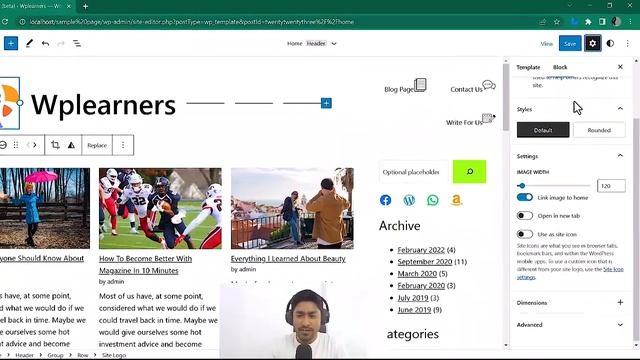The height and width of the screenshot is (360, 640).
Task: Open the browser extensions puzzle icon
Action: [x=588, y=22]
